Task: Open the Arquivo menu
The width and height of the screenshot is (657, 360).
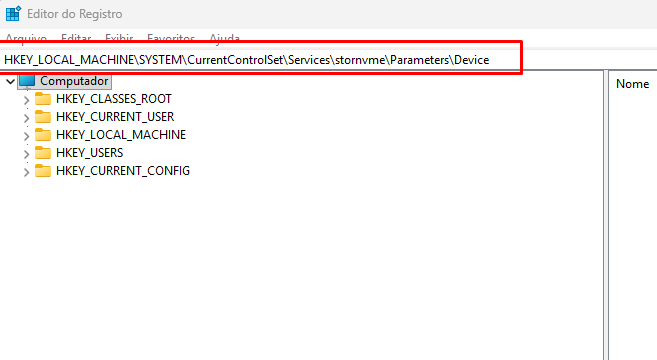Action: click(26, 38)
